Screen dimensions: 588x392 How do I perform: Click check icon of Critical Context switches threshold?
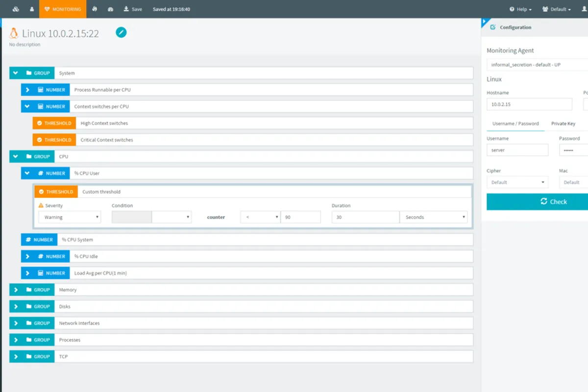tap(39, 140)
